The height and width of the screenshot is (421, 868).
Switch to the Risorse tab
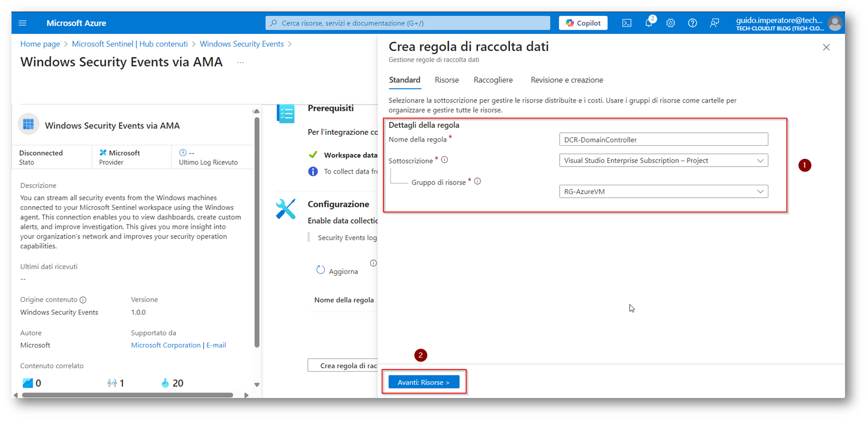[x=447, y=80]
